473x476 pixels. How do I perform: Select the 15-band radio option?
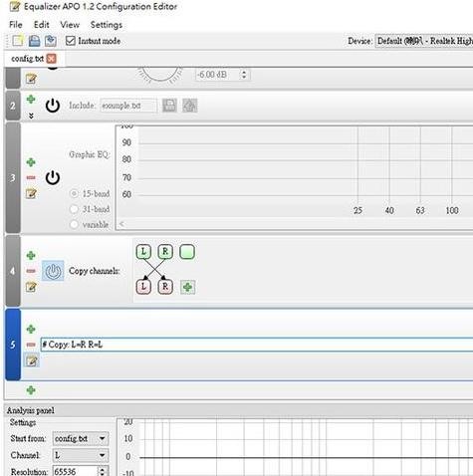point(74,193)
